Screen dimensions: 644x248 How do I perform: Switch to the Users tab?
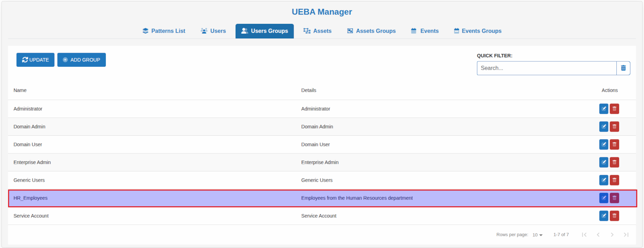coord(213,31)
